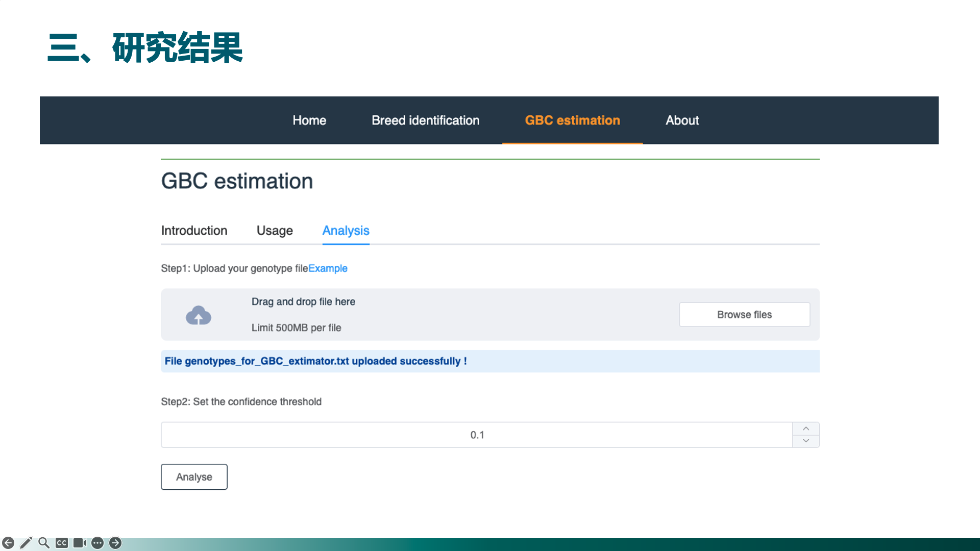Go to previous slide with back arrow
Image resolution: width=980 pixels, height=551 pixels.
click(8, 543)
